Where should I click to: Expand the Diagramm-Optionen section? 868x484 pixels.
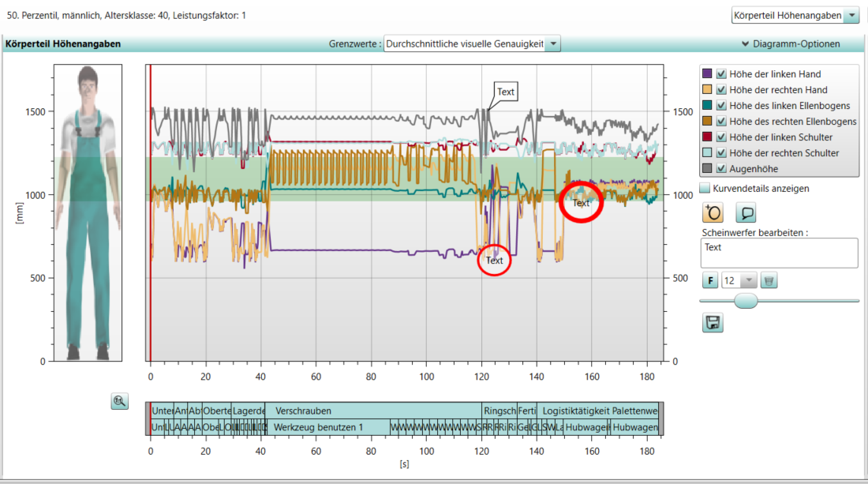coord(790,44)
